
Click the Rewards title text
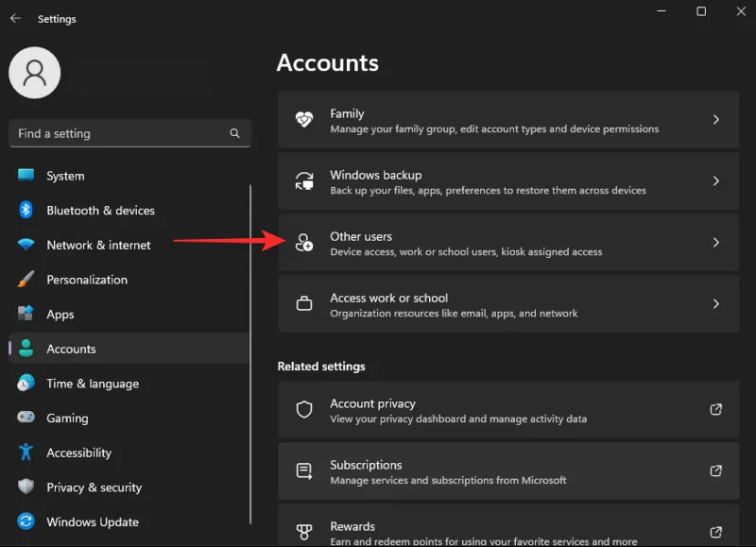352,527
